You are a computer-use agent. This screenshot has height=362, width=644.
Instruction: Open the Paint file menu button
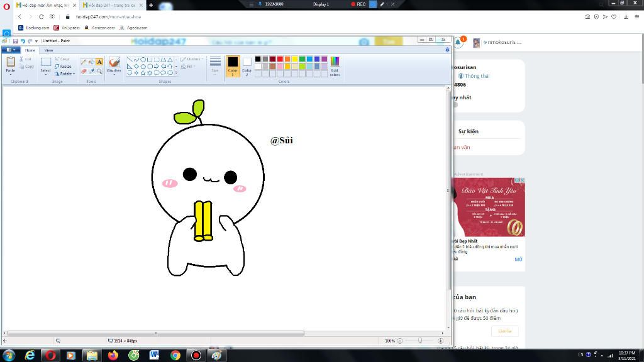11,50
